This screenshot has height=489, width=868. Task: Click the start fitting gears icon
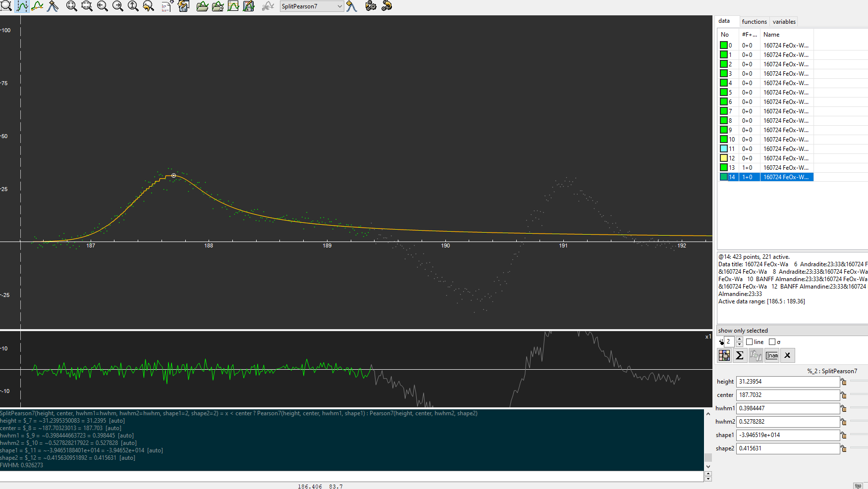pyautogui.click(x=371, y=6)
